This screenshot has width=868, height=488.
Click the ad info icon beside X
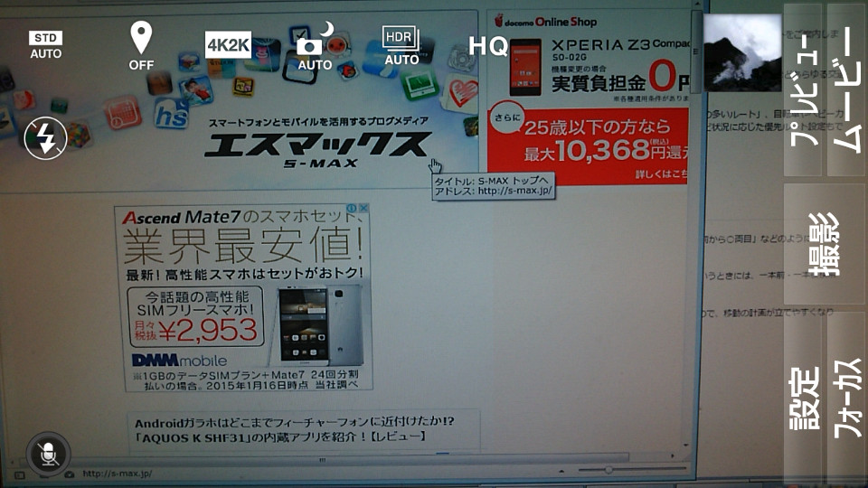[352, 208]
